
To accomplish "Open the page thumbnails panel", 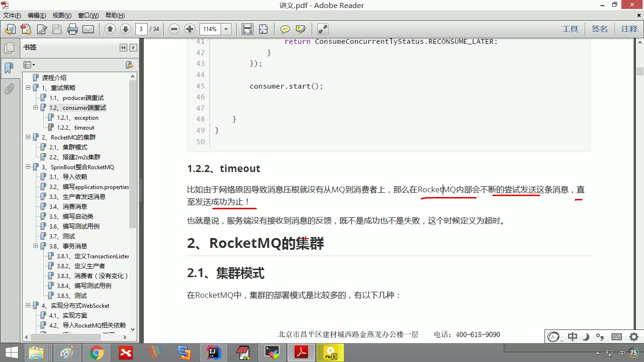I will (x=9, y=48).
